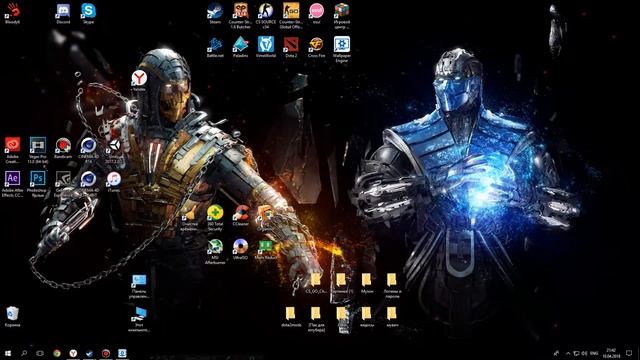Launch Steam from the desktop
This screenshot has width=640, height=360.
pos(215,13)
